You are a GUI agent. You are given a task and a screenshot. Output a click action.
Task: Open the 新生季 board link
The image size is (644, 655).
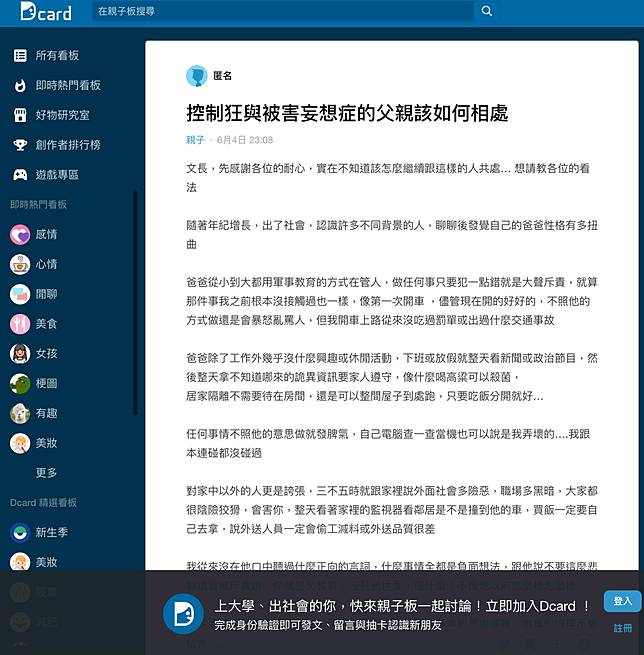click(52, 533)
